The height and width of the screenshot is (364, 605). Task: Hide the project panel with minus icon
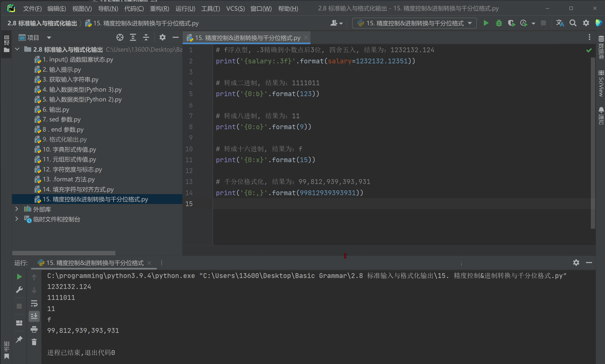pyautogui.click(x=175, y=38)
